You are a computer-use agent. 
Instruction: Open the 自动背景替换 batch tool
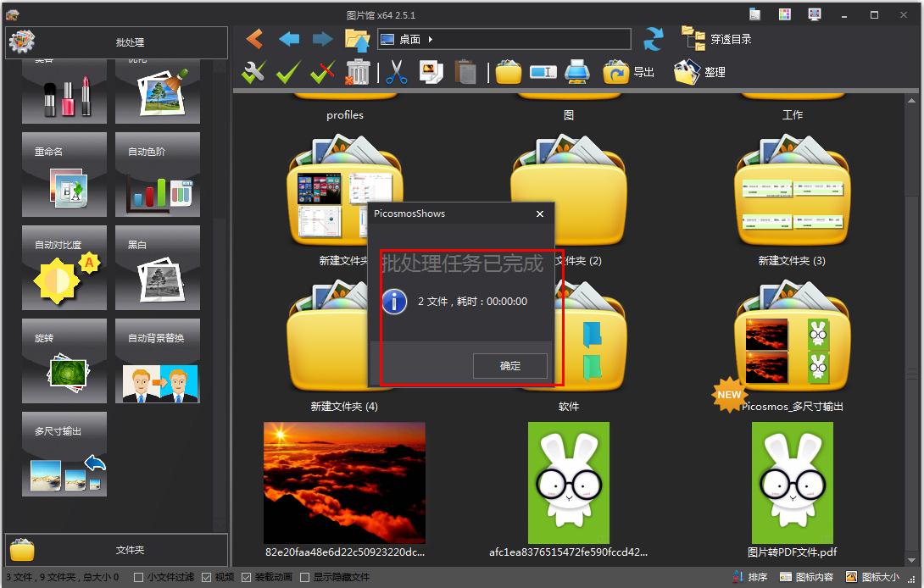click(158, 361)
